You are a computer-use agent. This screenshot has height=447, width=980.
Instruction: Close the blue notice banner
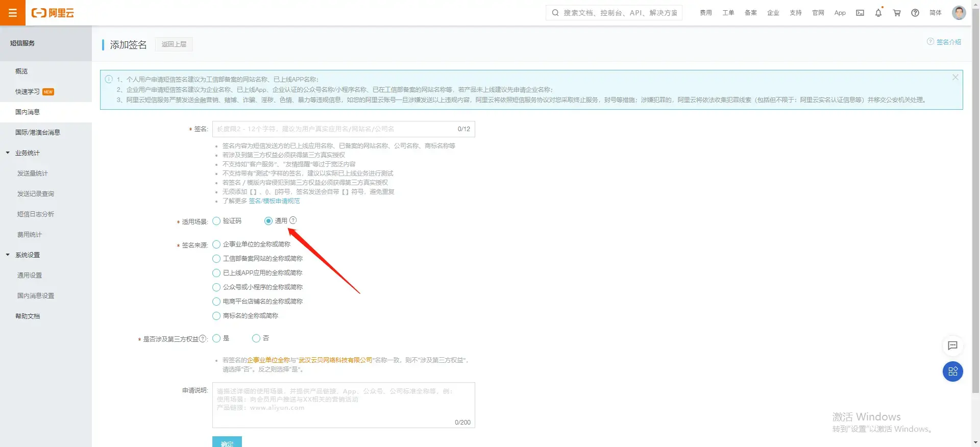point(955,78)
